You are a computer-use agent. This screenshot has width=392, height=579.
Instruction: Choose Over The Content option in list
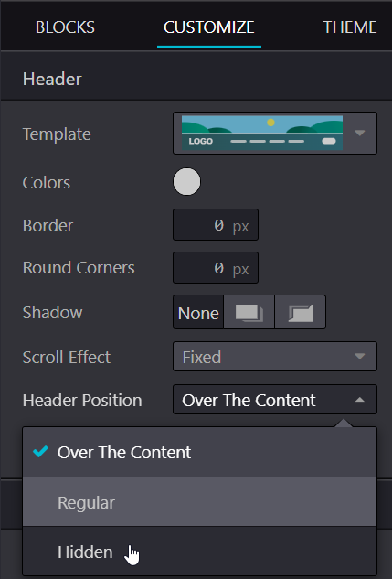point(199,452)
